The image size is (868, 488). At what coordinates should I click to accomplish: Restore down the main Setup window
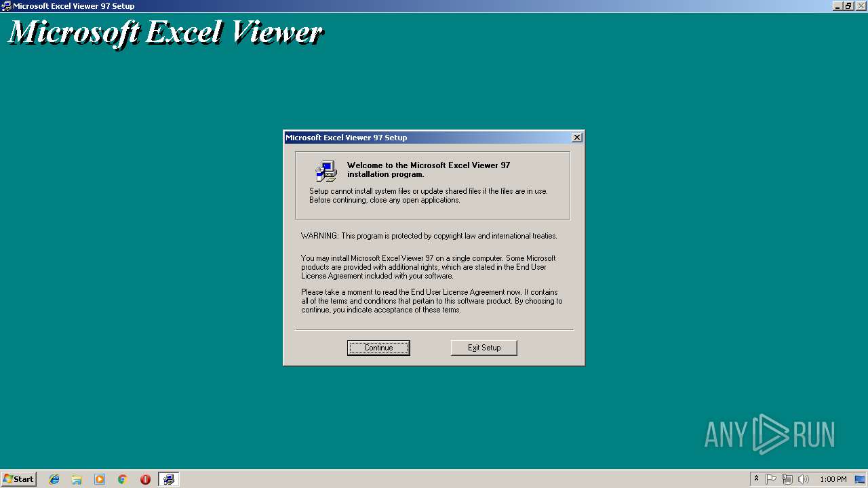[x=848, y=5]
